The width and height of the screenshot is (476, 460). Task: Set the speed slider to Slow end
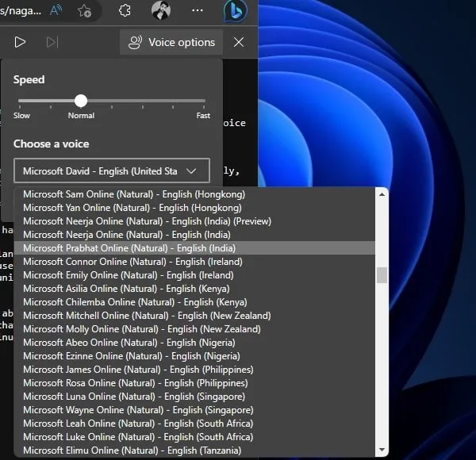(x=20, y=101)
